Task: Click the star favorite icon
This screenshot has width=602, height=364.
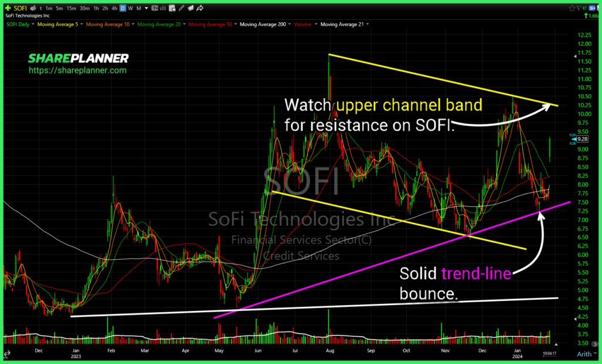Action: (572, 8)
